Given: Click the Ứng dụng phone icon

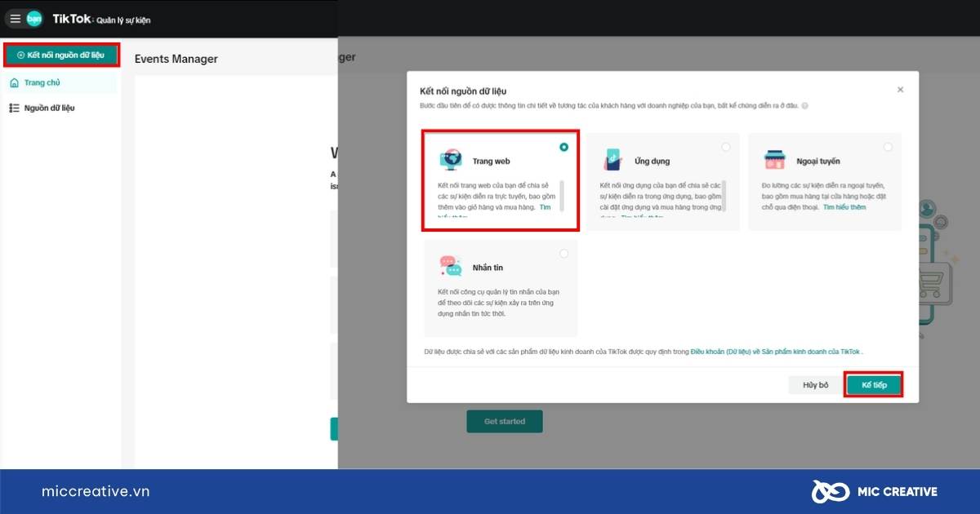Looking at the screenshot, I should click(612, 160).
